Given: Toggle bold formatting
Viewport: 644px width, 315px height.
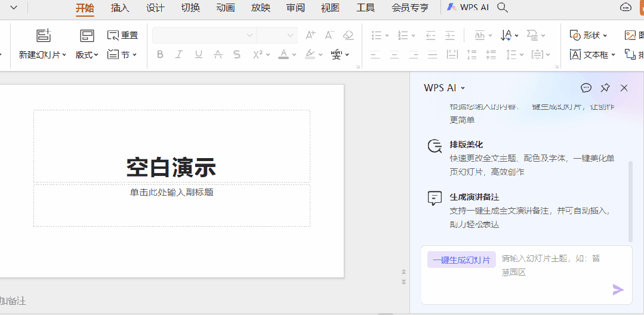Looking at the screenshot, I should [x=160, y=54].
